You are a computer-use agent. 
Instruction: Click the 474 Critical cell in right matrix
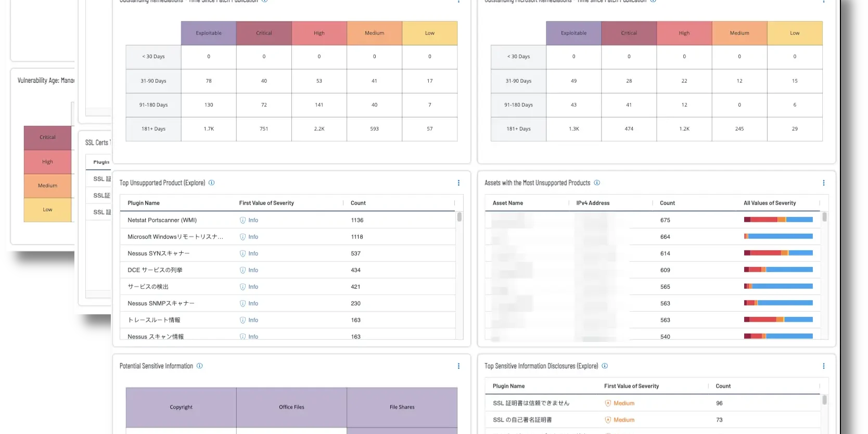[x=629, y=129]
